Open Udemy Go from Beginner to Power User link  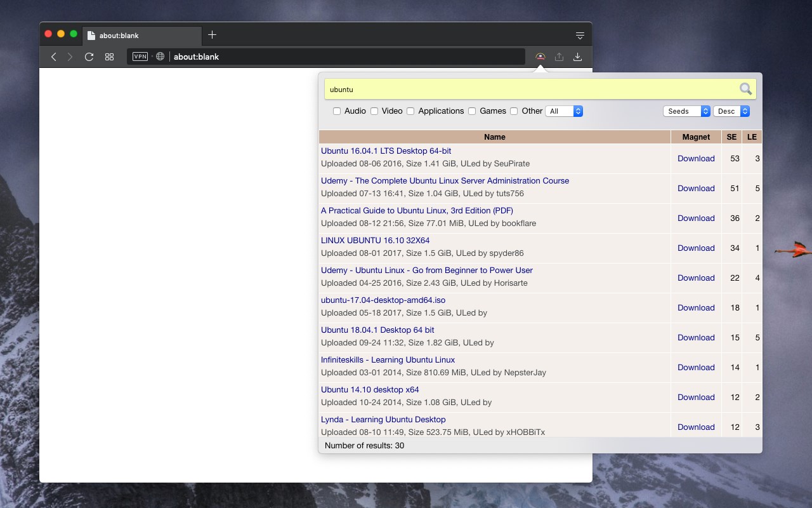(426, 271)
